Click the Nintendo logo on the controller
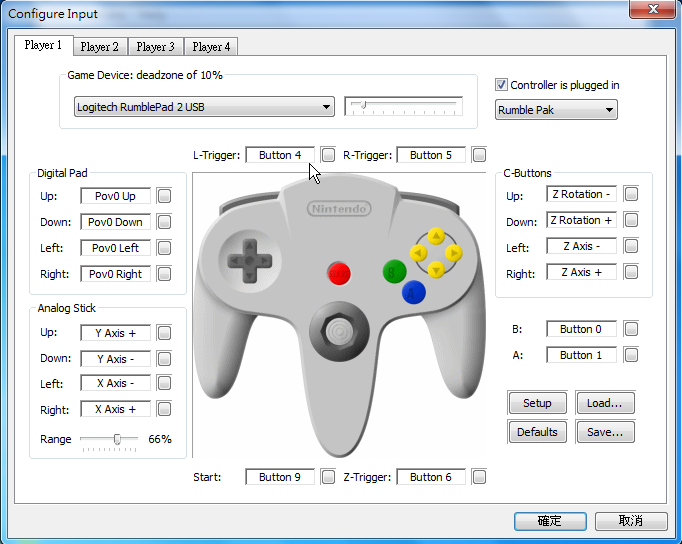682x544 pixels. [x=339, y=209]
